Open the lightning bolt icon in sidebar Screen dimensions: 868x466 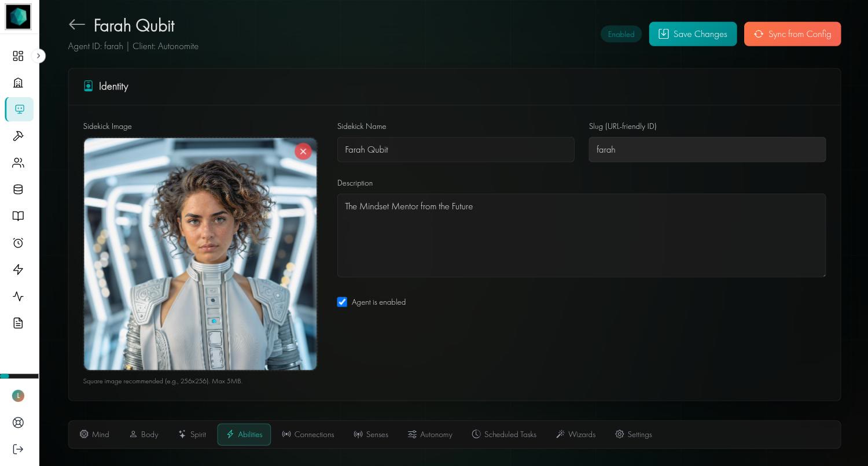[x=18, y=269]
